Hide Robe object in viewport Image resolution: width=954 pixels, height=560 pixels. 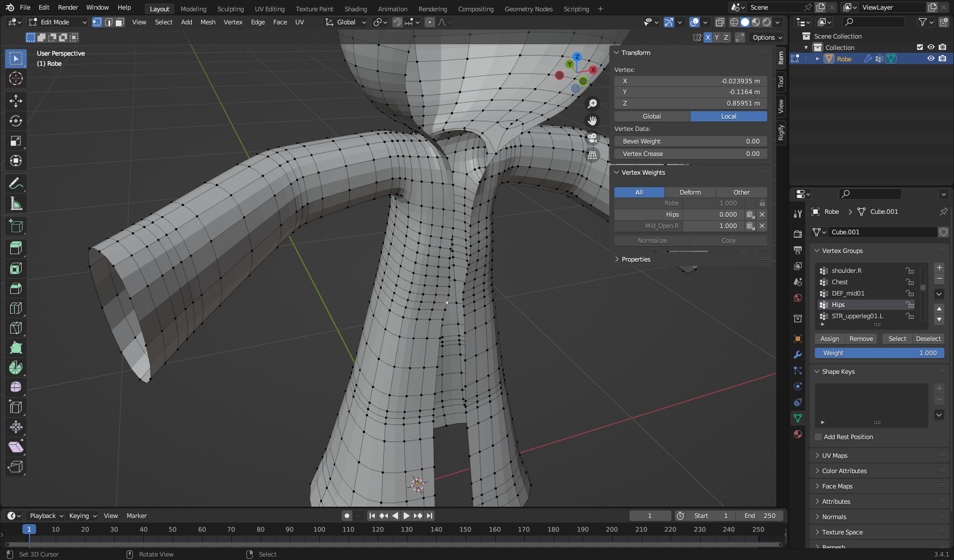tap(931, 58)
